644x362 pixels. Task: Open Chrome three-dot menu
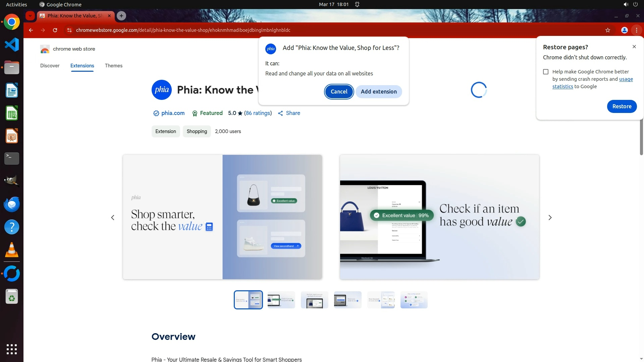click(636, 30)
